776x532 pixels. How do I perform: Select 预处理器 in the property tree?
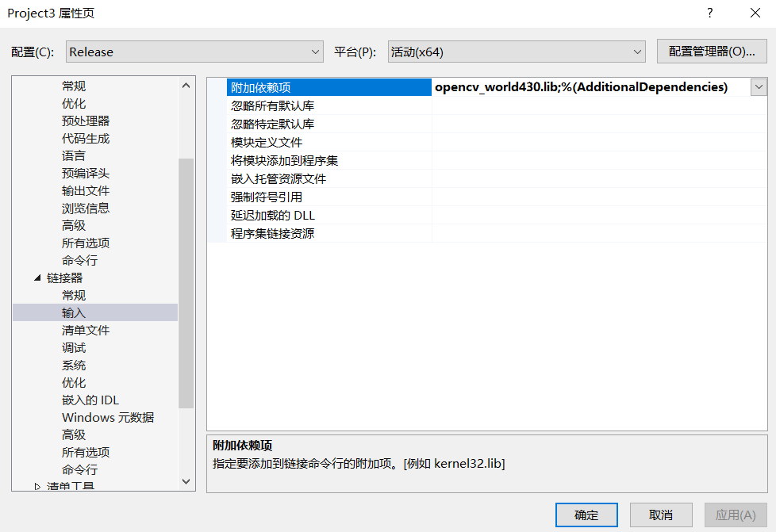tap(86, 121)
